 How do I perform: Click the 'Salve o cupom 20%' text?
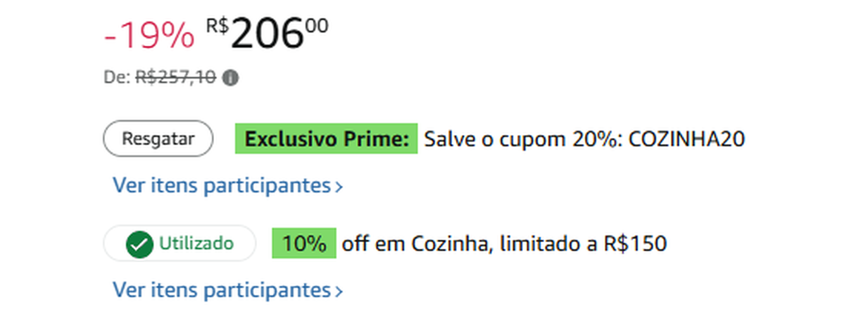click(x=523, y=139)
